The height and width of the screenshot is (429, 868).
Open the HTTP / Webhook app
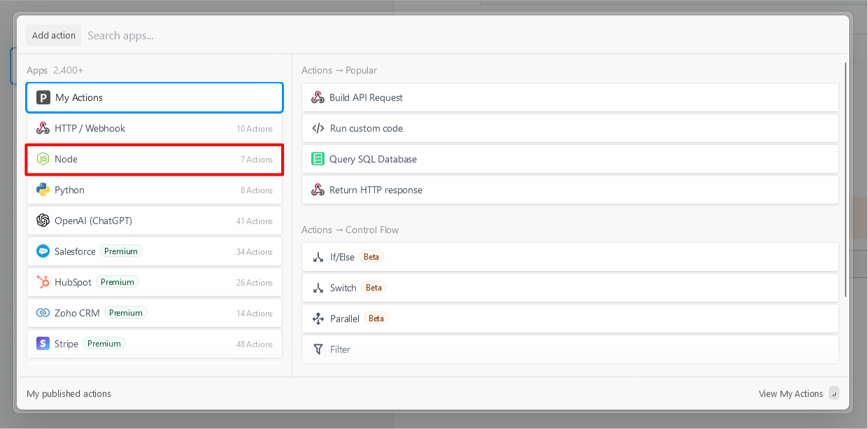pos(155,128)
